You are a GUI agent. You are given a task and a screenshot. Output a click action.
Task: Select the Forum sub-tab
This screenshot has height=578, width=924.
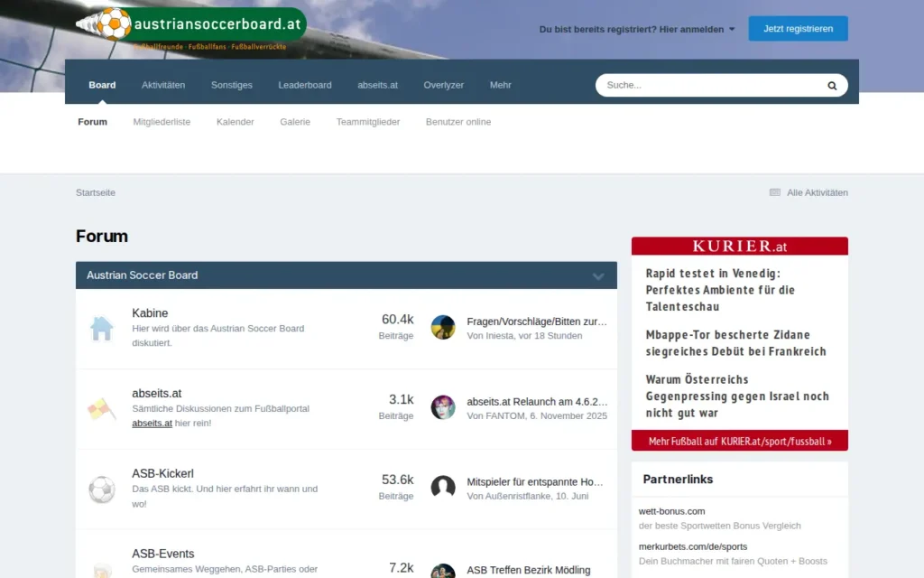(x=93, y=122)
